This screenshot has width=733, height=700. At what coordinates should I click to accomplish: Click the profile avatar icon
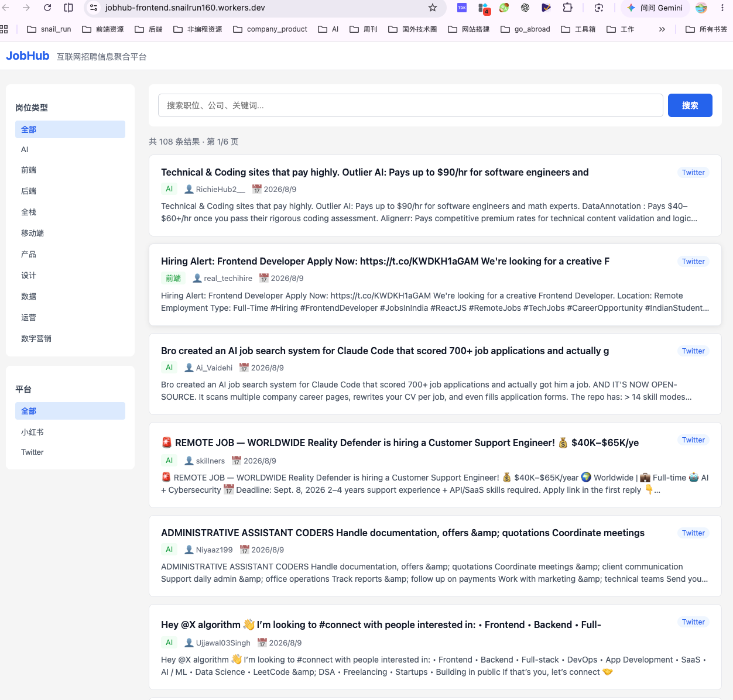pyautogui.click(x=701, y=8)
